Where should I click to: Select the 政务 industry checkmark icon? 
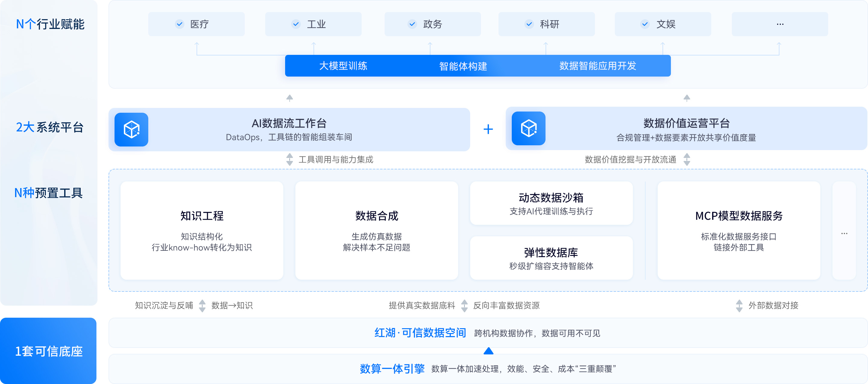click(412, 24)
